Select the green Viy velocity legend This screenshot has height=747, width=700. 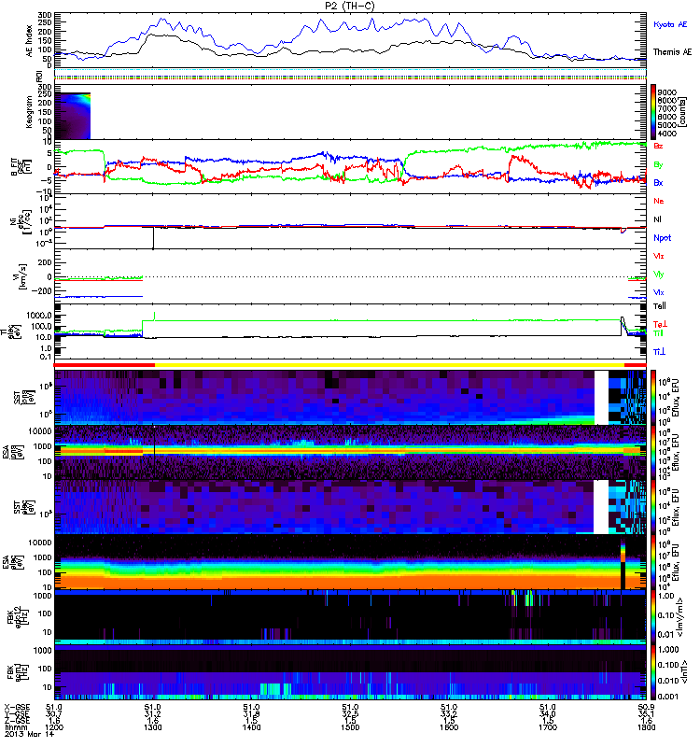(x=659, y=275)
